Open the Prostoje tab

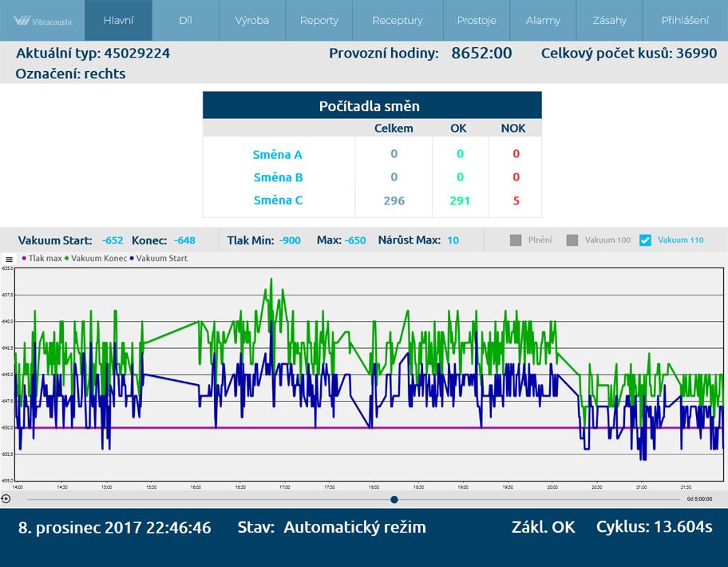pos(477,21)
